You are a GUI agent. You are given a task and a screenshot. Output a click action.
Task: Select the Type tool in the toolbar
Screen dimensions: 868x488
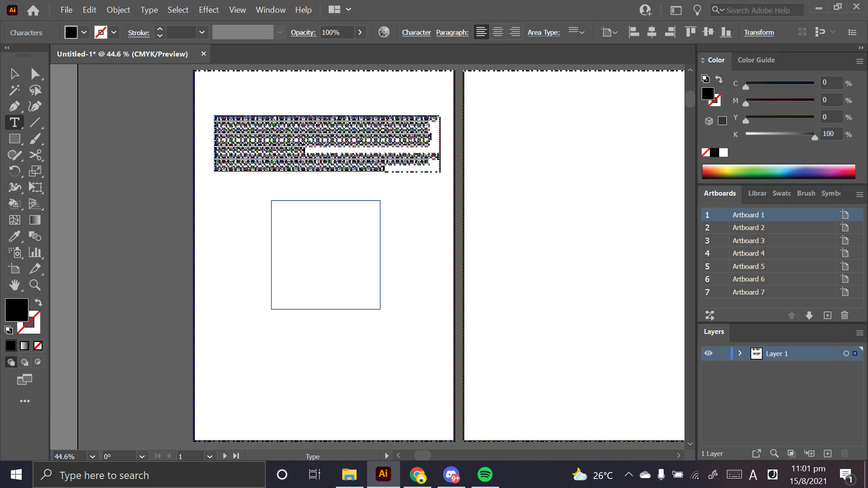tap(14, 122)
